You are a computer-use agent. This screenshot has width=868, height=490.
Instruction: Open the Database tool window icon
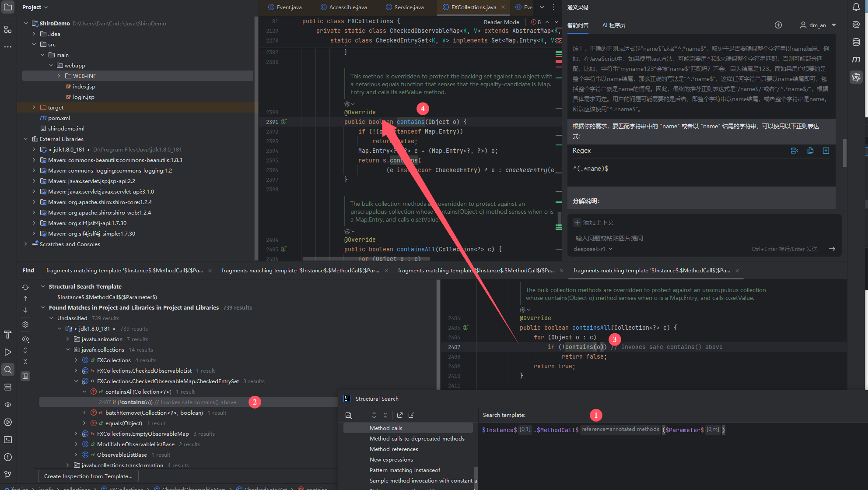pyautogui.click(x=856, y=42)
